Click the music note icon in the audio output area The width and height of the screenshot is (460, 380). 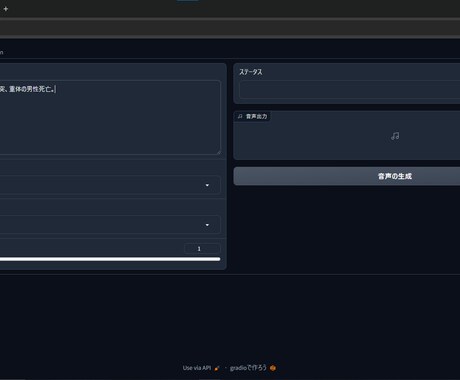point(395,136)
